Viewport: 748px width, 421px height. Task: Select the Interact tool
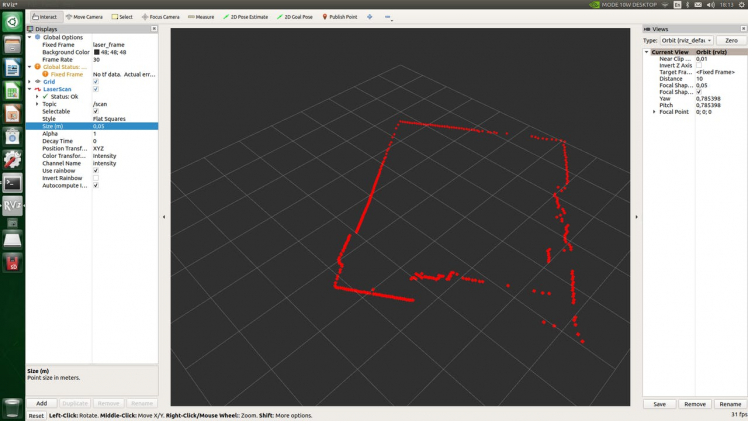44,17
